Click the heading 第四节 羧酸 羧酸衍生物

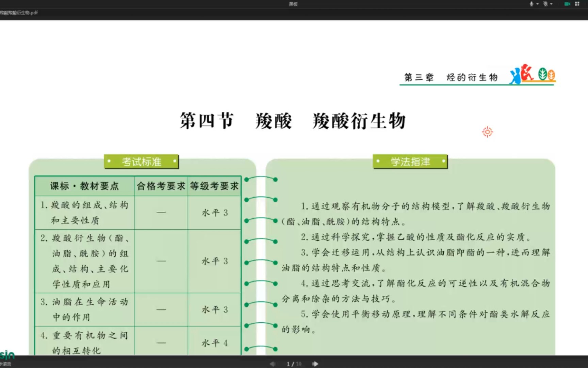pyautogui.click(x=293, y=121)
